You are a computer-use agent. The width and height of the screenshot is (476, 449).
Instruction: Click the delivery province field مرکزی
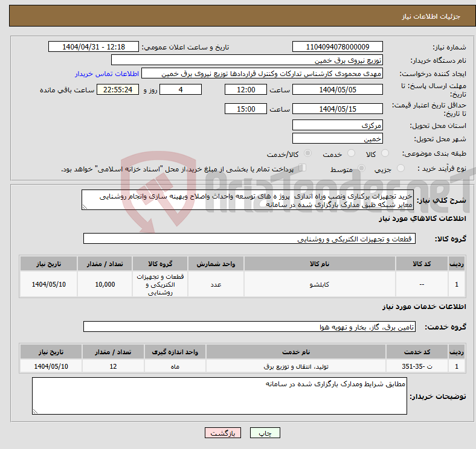pos(337,125)
